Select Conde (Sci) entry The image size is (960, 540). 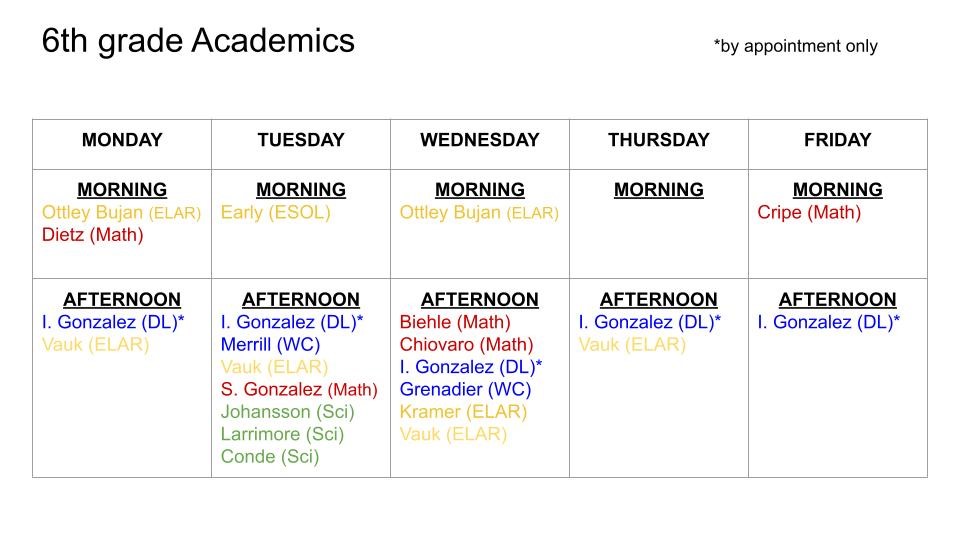click(x=270, y=456)
